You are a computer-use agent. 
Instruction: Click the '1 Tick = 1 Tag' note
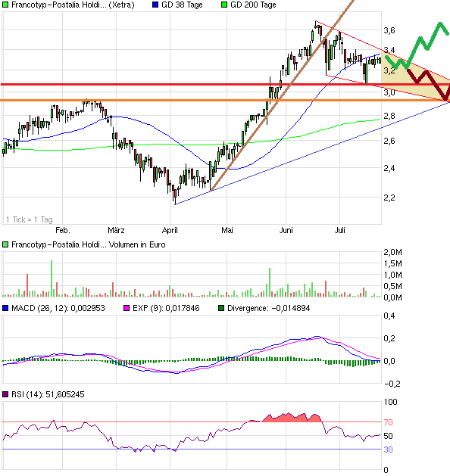30,219
